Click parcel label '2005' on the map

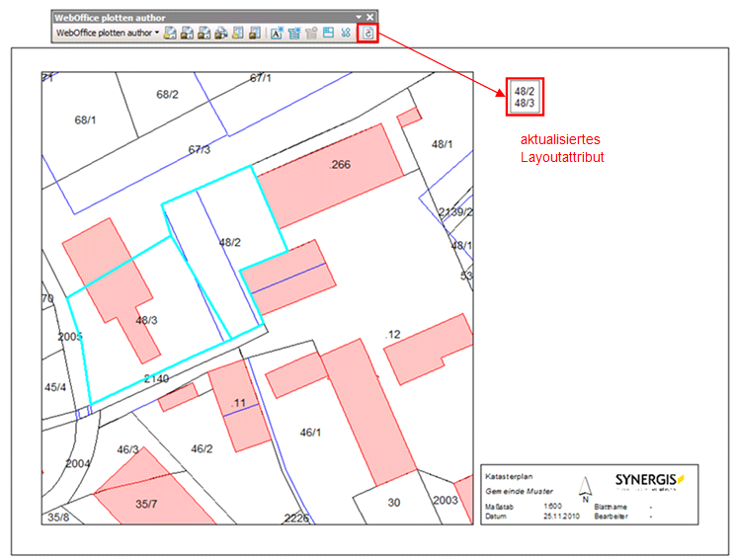[70, 337]
